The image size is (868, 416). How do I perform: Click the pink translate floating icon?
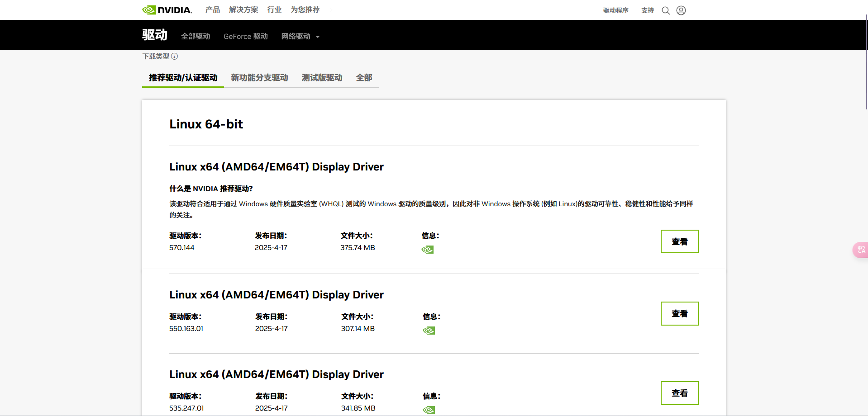point(860,250)
